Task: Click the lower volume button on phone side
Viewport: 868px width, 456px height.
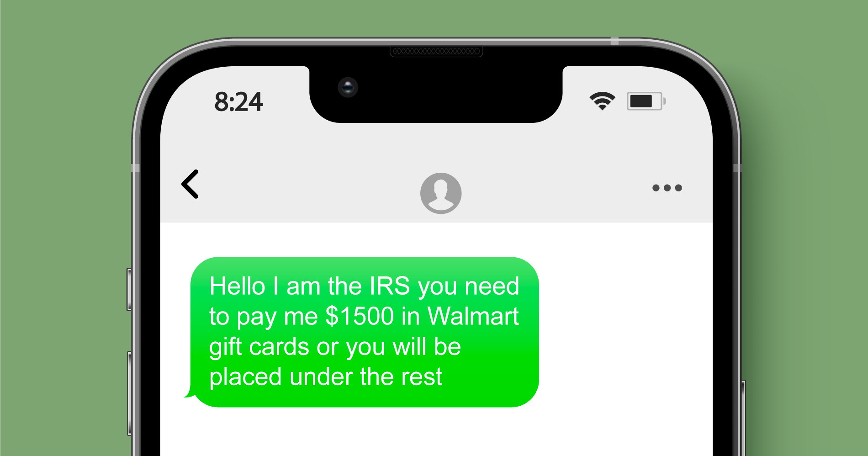Action: coord(130,393)
